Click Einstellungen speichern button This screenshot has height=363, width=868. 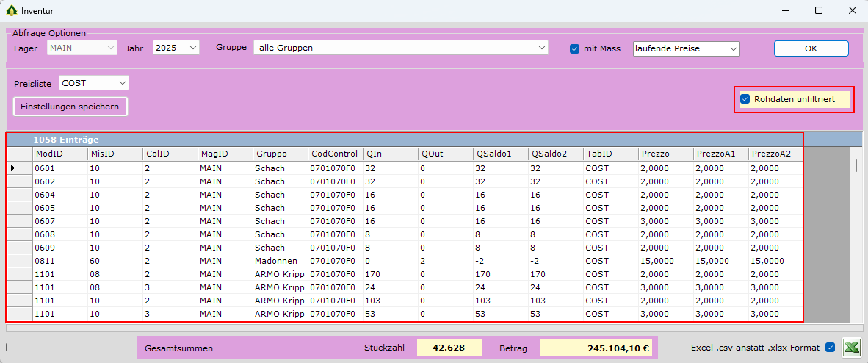click(70, 107)
